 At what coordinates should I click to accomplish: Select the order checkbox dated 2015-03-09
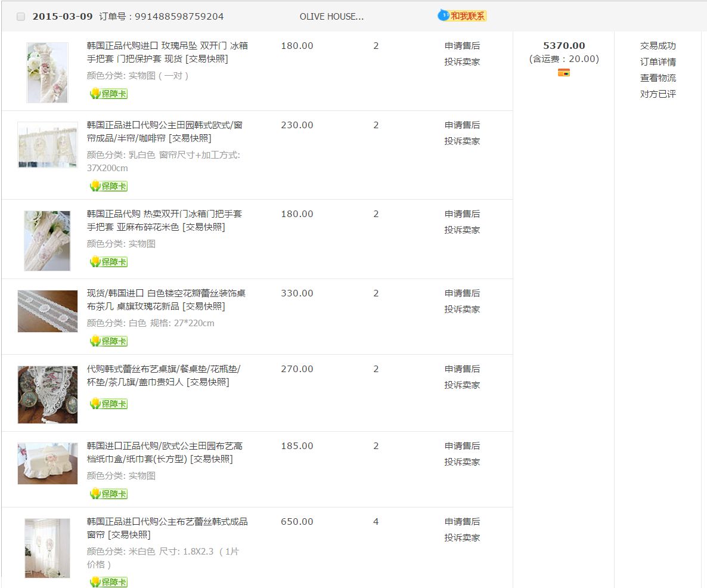click(x=21, y=17)
